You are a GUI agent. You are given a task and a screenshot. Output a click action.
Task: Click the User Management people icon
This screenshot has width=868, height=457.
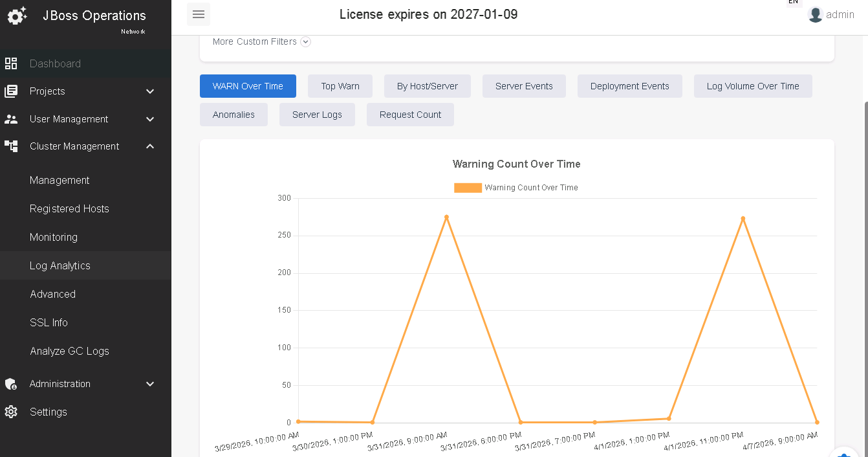(x=11, y=119)
